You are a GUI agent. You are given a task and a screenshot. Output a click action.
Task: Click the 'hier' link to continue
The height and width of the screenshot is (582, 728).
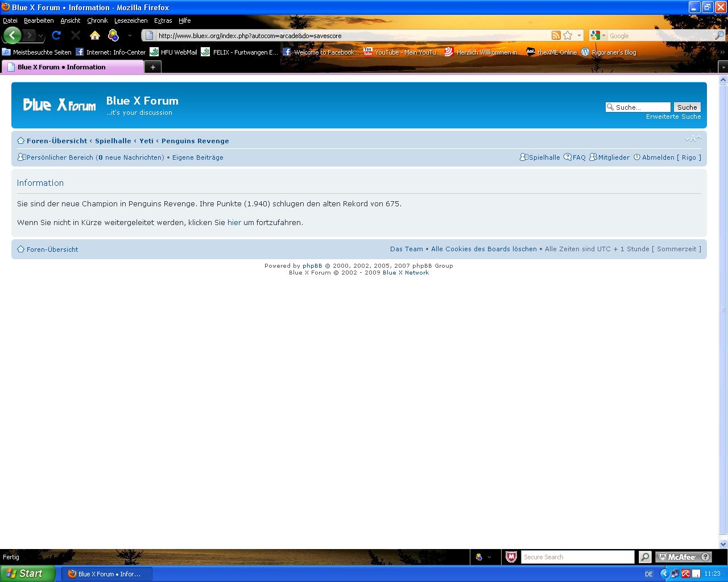pos(234,222)
